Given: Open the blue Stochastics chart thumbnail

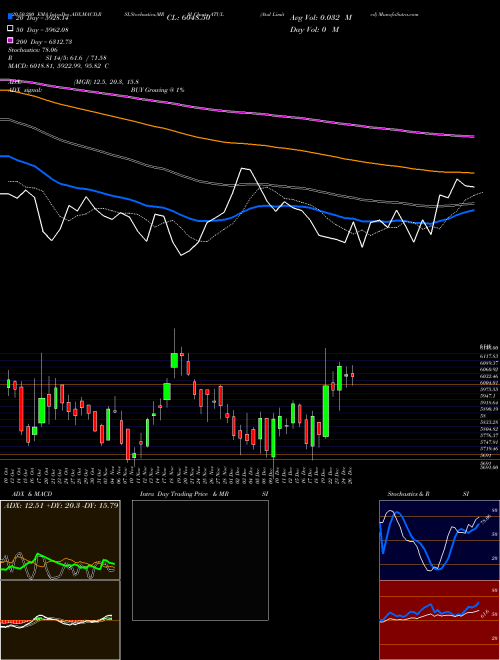Looking at the screenshot, I should point(439,540).
